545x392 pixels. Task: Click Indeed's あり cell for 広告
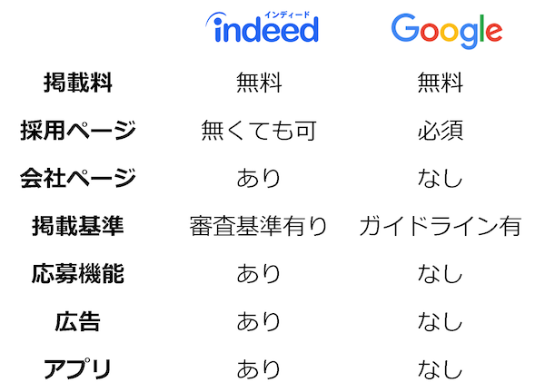tap(259, 321)
